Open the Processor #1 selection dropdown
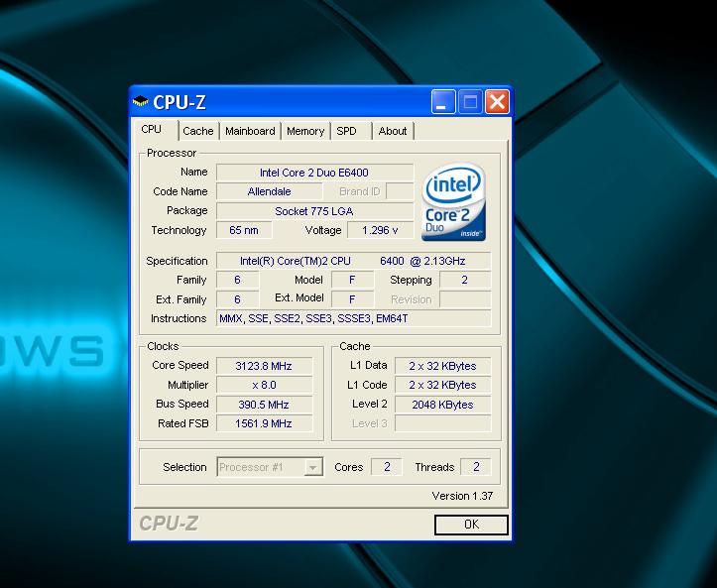 (x=313, y=467)
